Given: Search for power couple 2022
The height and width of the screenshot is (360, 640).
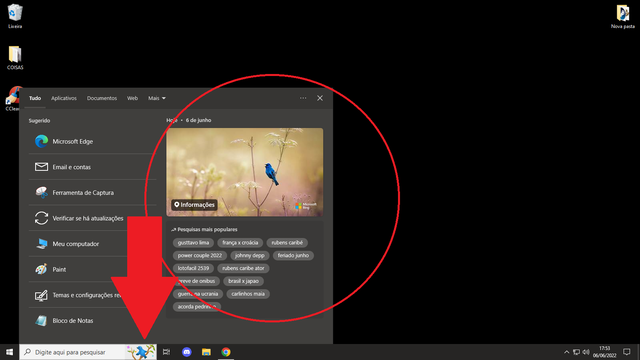Looking at the screenshot, I should [x=200, y=256].
